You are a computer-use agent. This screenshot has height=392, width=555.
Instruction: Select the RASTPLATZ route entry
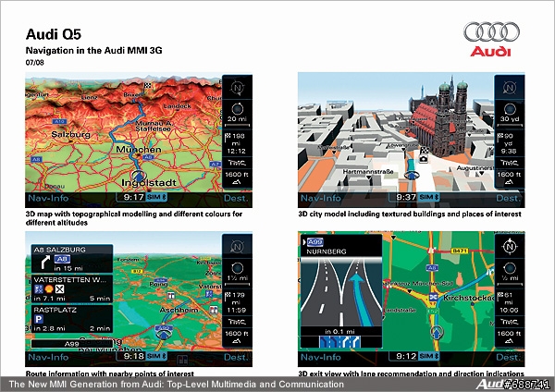click(72, 319)
